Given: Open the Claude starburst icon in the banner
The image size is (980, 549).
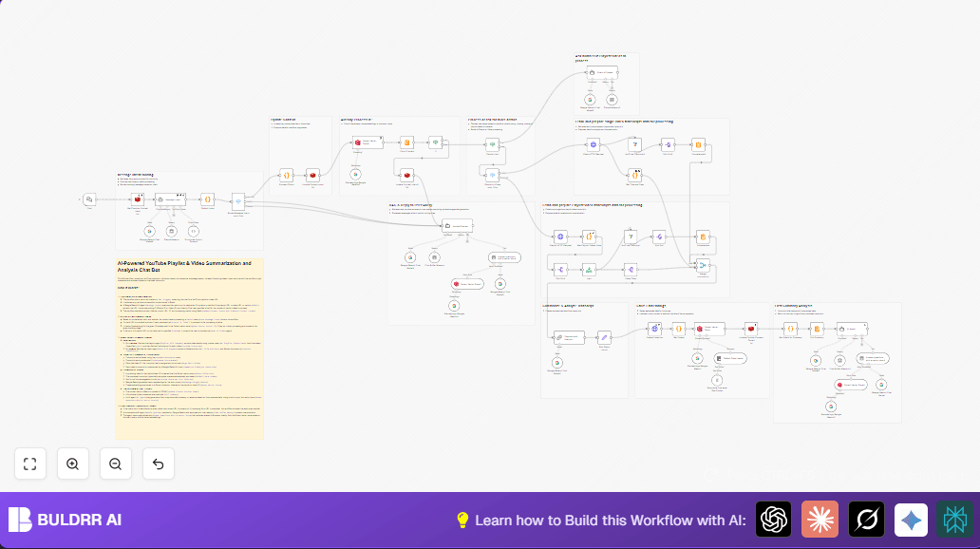Looking at the screenshot, I should click(820, 519).
